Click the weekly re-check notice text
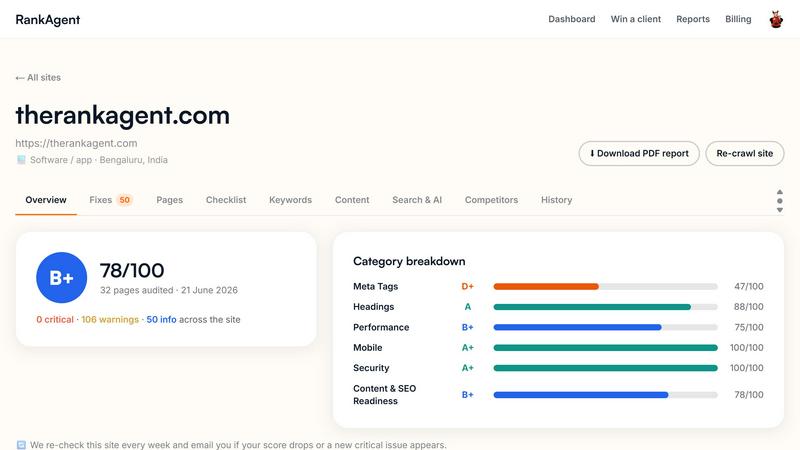800x450 pixels. click(x=238, y=445)
